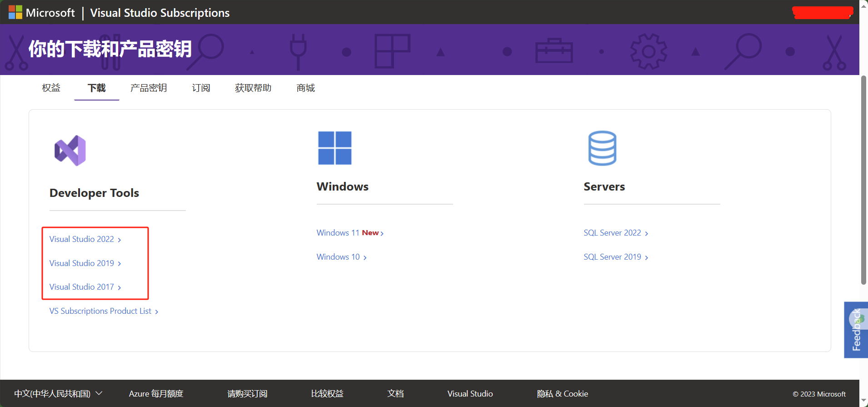Click the Windows section heading

coord(343,186)
